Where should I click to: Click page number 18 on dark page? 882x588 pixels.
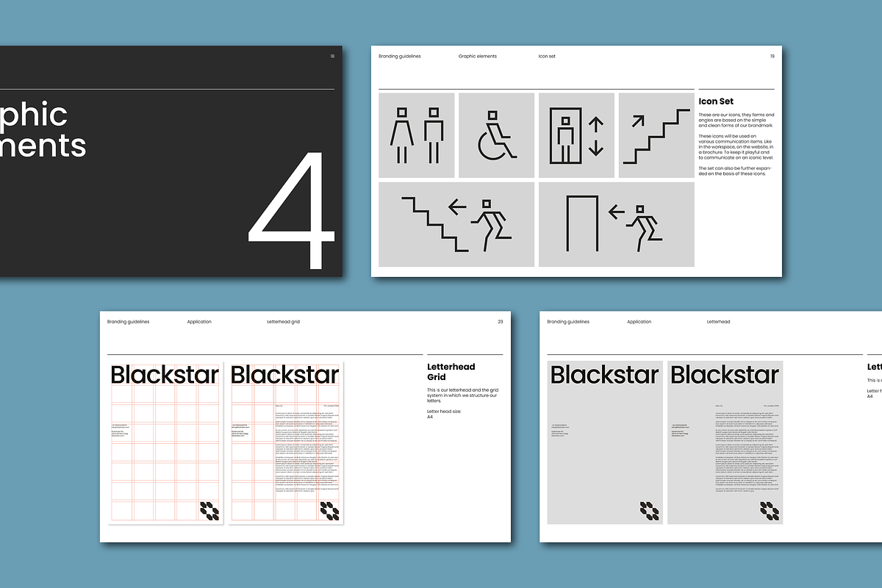tap(332, 57)
